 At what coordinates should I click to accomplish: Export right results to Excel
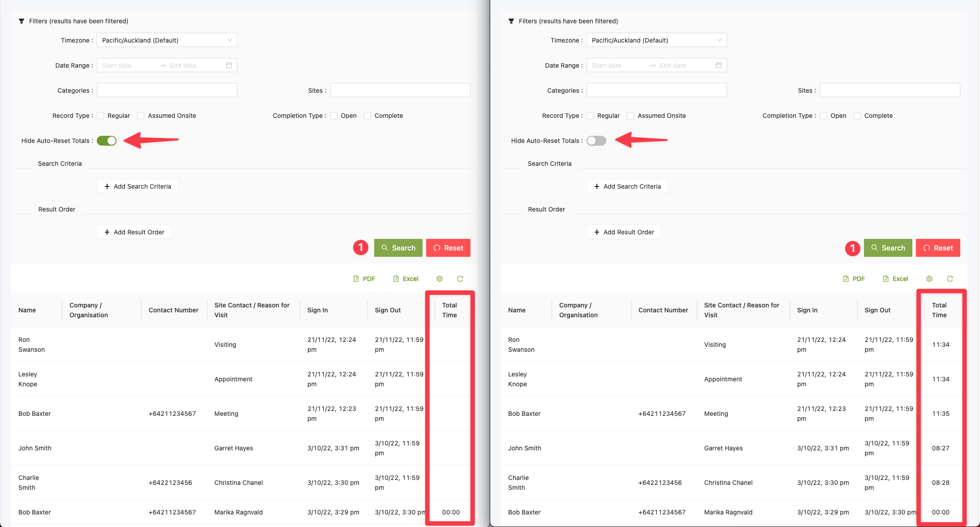click(895, 279)
